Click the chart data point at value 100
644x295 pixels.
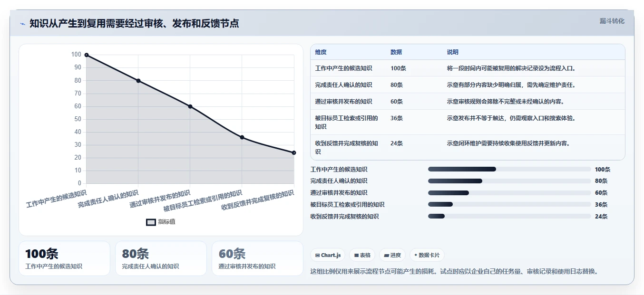(87, 55)
